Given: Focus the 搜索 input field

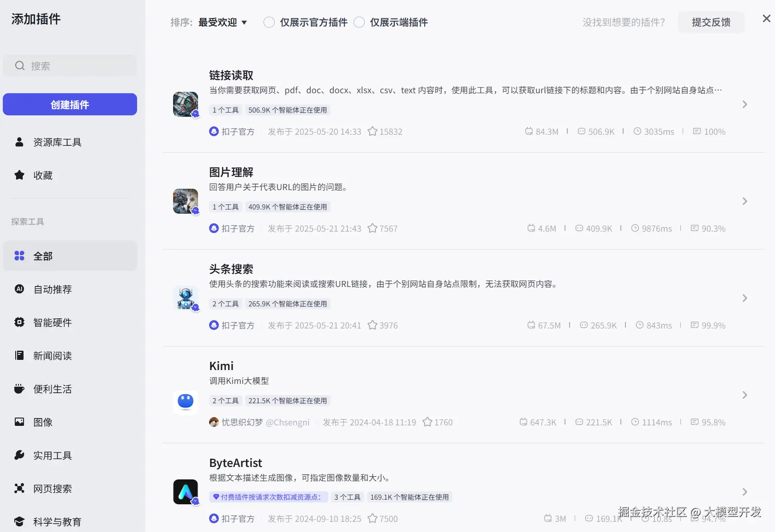Looking at the screenshot, I should (x=70, y=66).
